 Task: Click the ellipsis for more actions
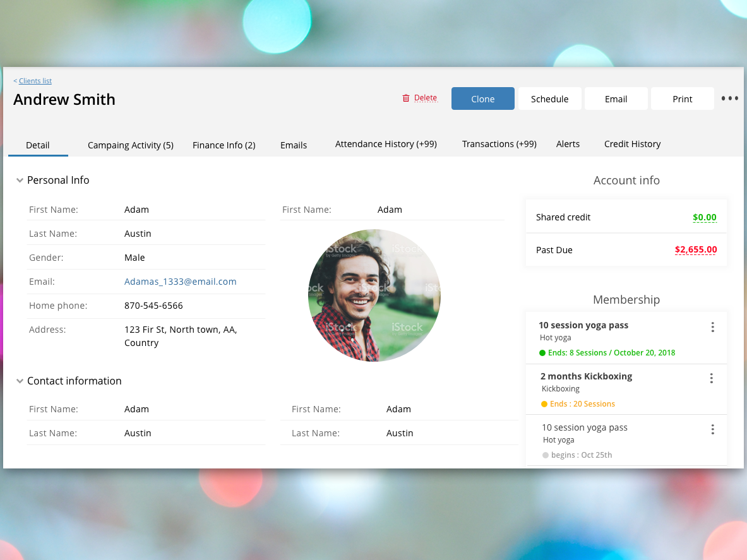tap(729, 98)
